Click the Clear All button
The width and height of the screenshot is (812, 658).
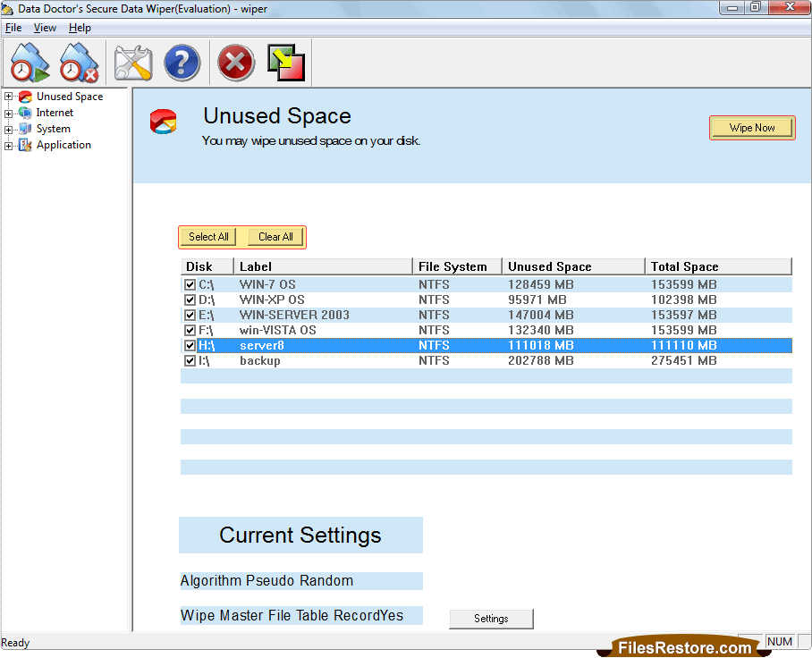pyautogui.click(x=275, y=237)
